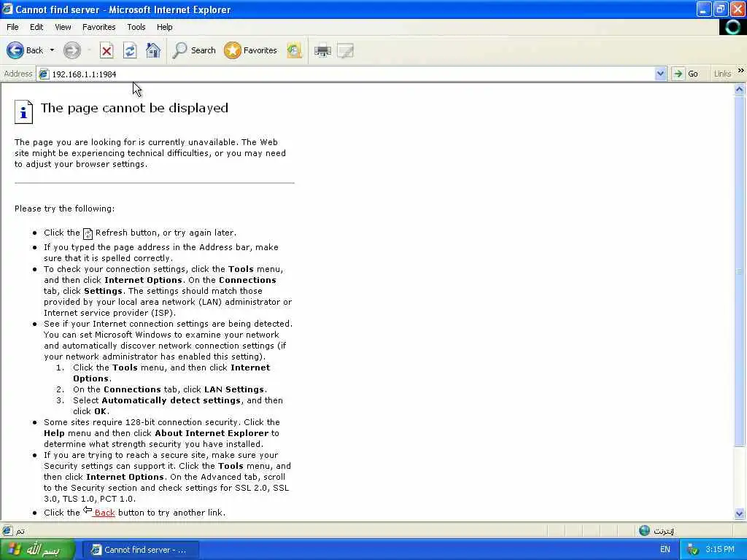Expand the Links toolbar chevron

741,71
